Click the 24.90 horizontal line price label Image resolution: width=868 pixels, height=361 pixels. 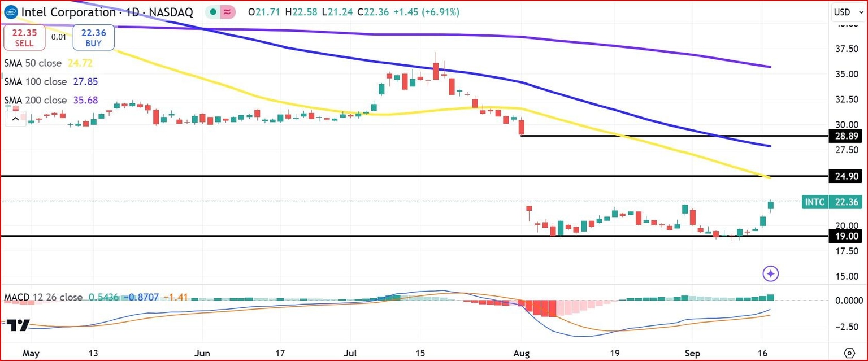pyautogui.click(x=844, y=177)
